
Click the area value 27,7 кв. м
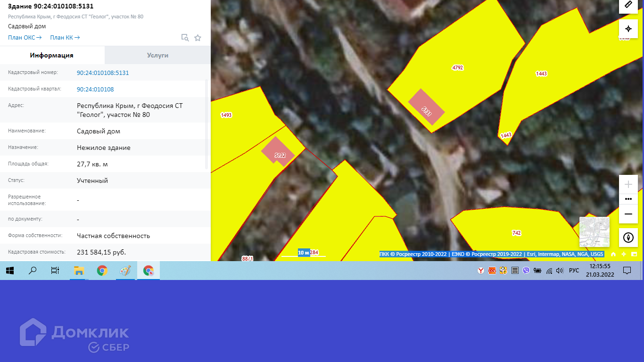[92, 164]
